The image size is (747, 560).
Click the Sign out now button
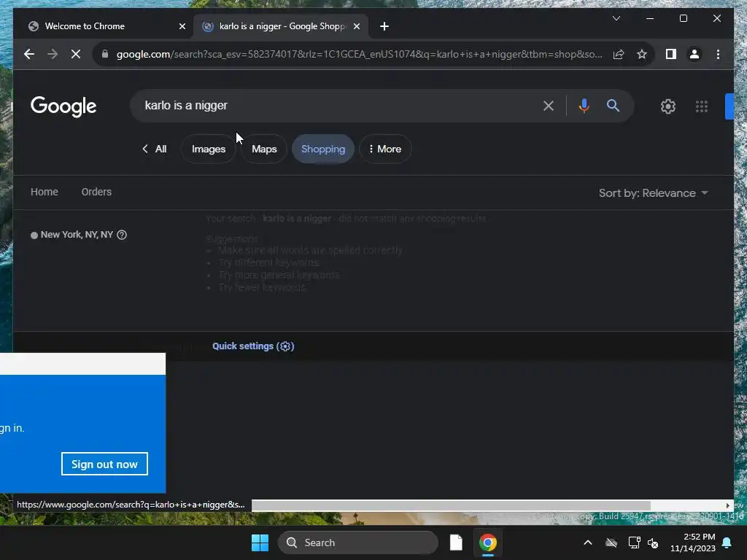click(x=104, y=464)
